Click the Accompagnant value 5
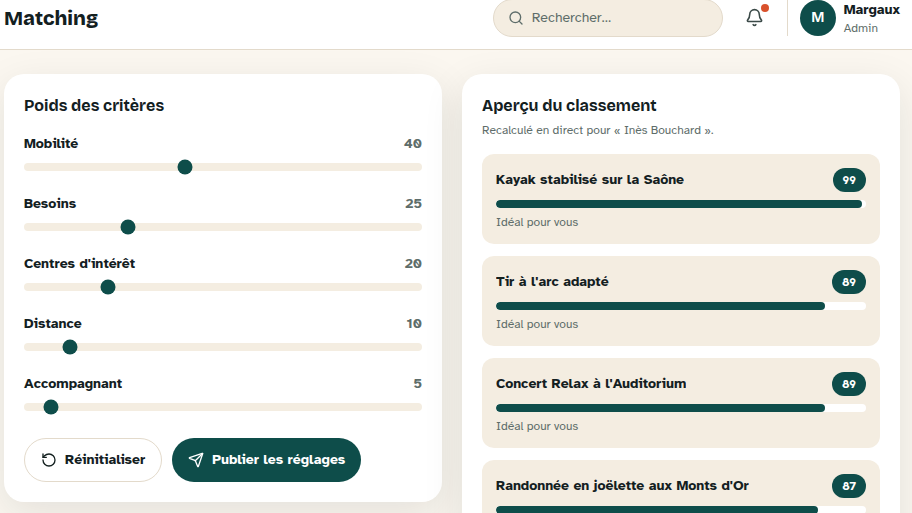This screenshot has width=912, height=513. (418, 383)
